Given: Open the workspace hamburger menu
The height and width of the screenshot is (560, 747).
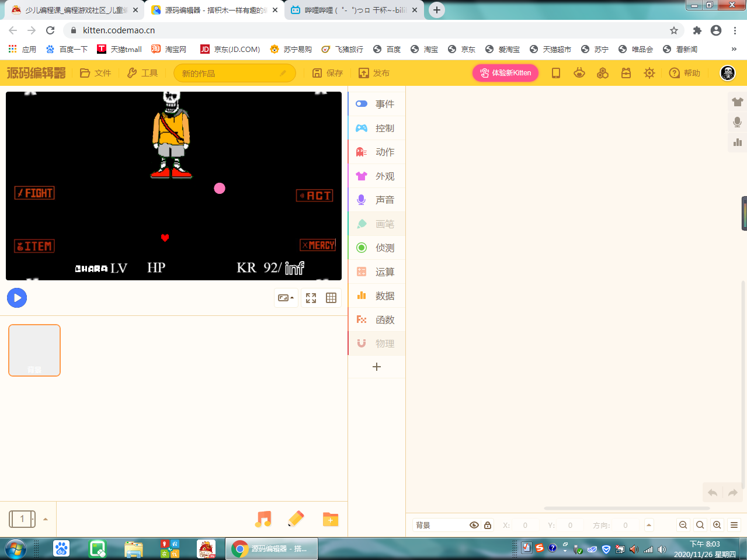Looking at the screenshot, I should tap(735, 525).
